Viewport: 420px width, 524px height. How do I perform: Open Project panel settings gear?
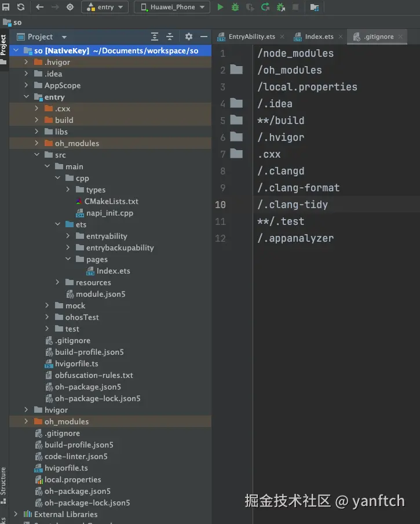pos(188,37)
